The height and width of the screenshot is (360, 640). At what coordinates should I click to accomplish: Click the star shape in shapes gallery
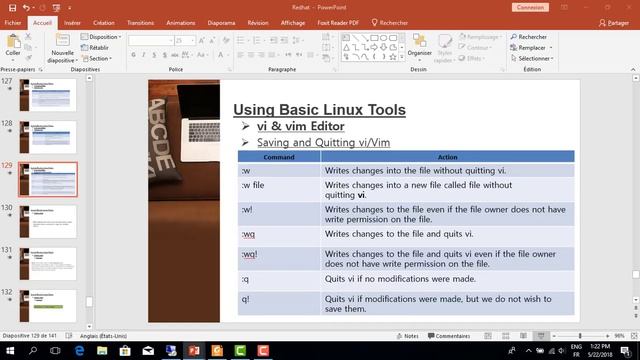(393, 57)
